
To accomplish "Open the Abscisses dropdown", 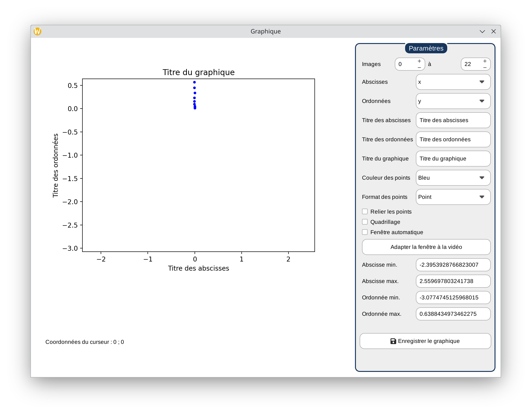I will pyautogui.click(x=453, y=82).
